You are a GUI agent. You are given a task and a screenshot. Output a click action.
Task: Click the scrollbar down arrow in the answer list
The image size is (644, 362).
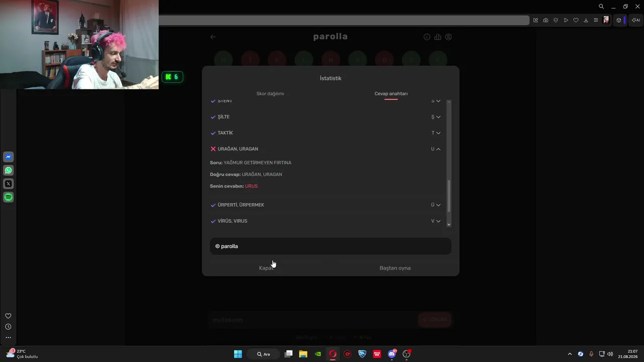pyautogui.click(x=449, y=224)
